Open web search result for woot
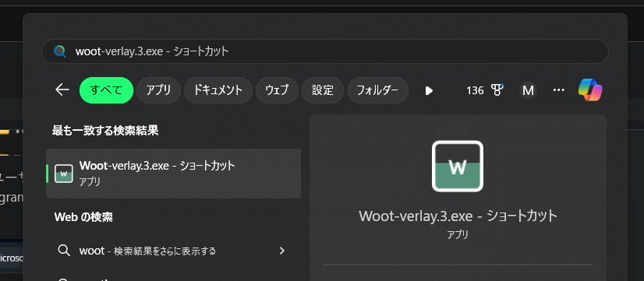644x281 pixels. pos(173,251)
